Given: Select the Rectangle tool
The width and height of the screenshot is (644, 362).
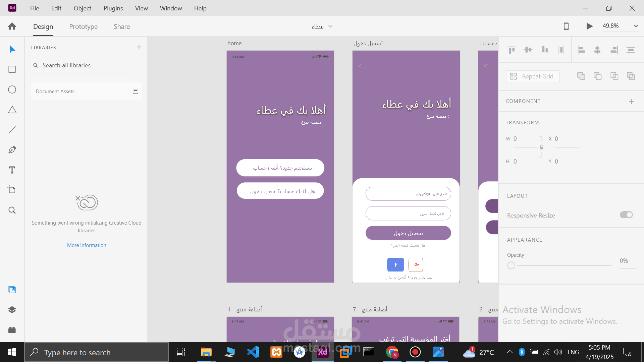Looking at the screenshot, I should (x=12, y=69).
